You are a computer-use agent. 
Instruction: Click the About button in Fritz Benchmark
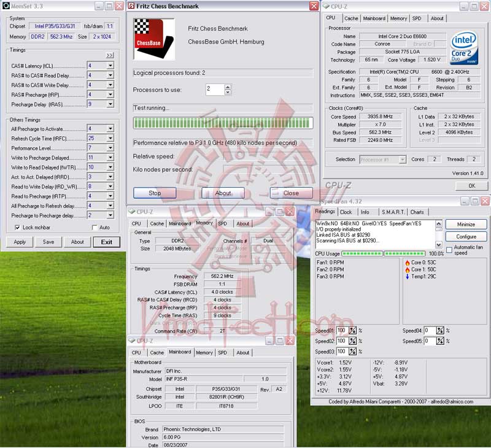point(223,193)
